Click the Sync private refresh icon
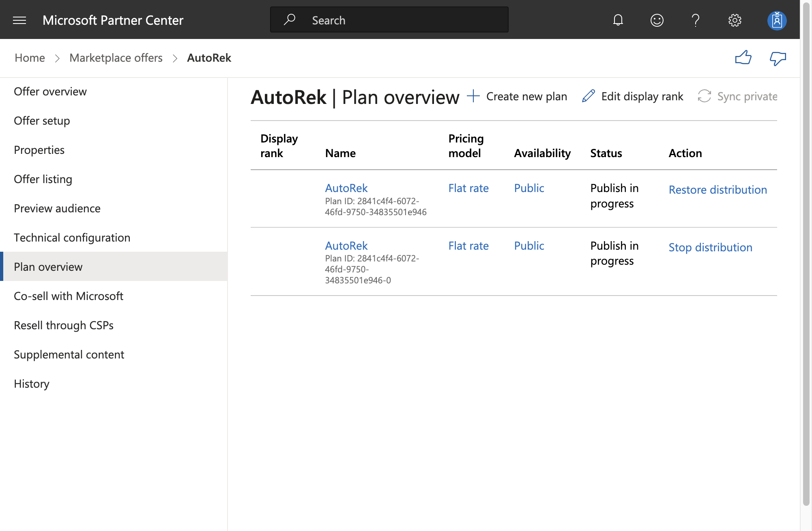812x531 pixels. coord(704,96)
